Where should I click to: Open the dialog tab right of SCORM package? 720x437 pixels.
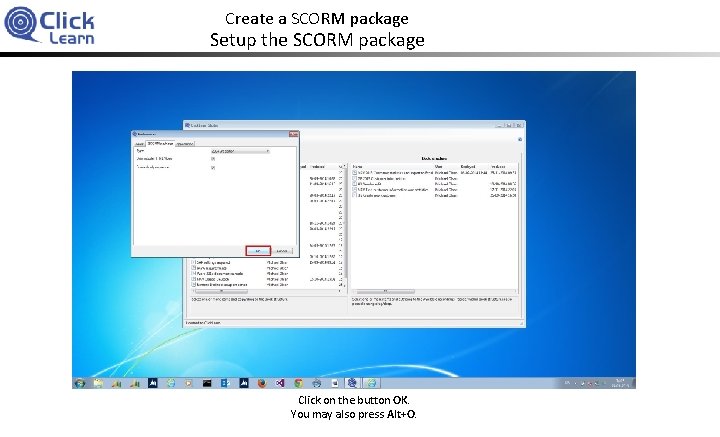click(x=185, y=144)
